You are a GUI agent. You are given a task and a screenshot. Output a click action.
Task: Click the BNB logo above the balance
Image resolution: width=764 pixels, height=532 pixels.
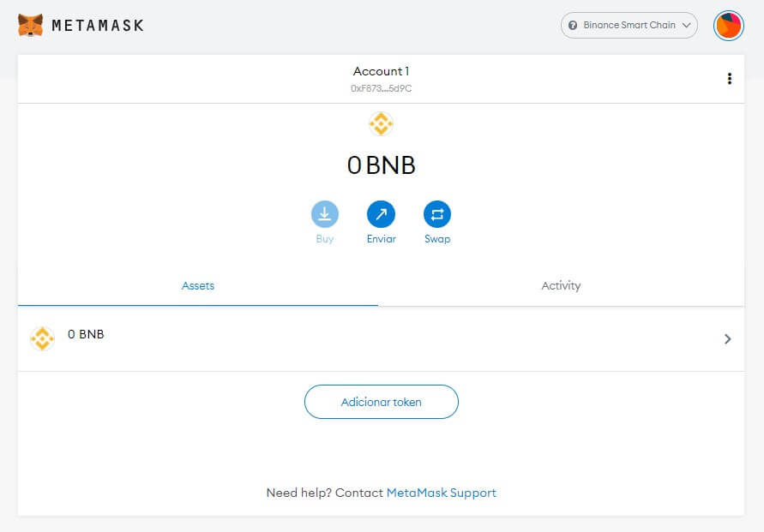pos(381,123)
